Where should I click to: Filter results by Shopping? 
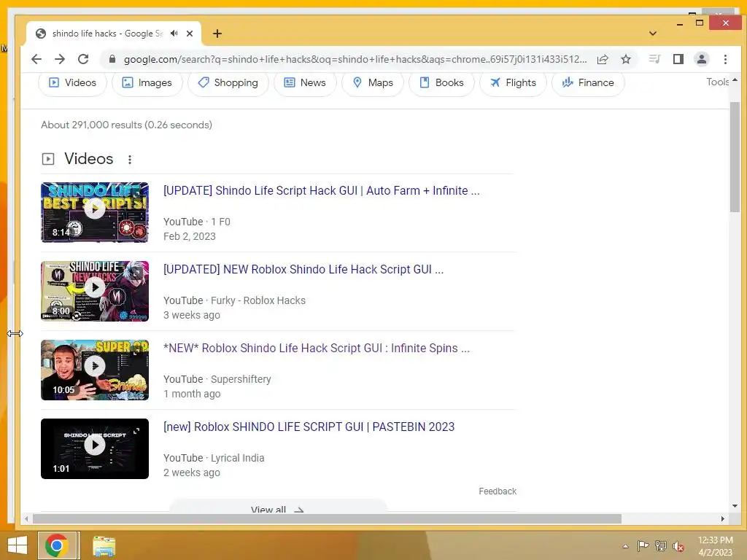point(228,83)
